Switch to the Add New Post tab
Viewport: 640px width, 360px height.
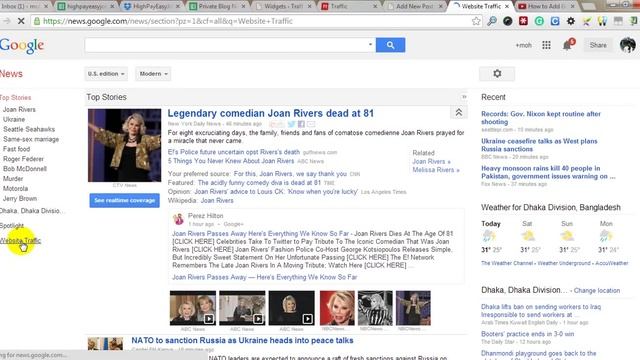coord(415,6)
